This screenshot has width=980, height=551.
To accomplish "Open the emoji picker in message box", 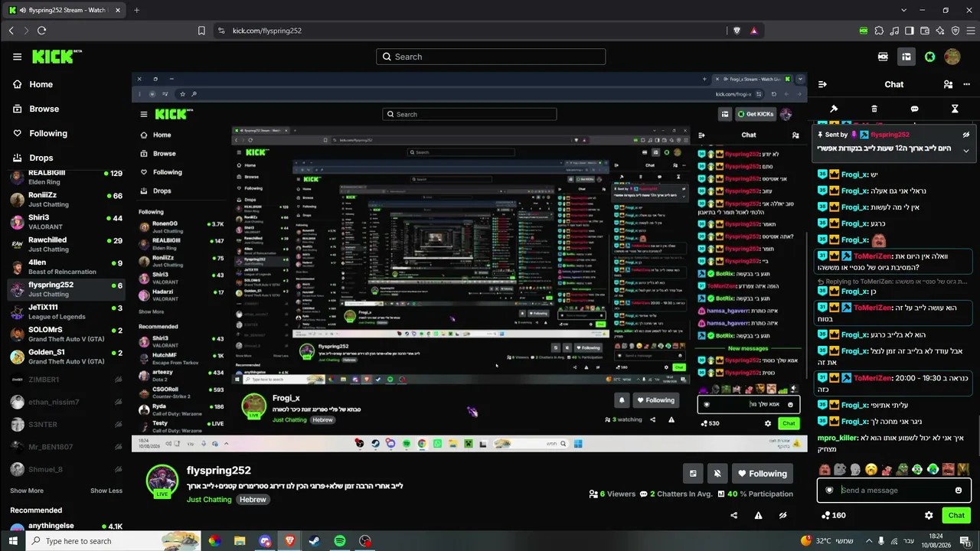I will point(959,491).
